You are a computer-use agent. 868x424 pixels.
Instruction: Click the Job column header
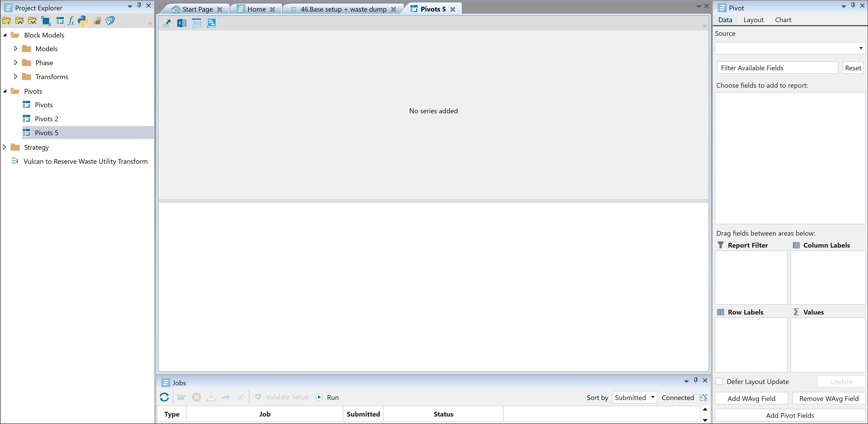[265, 414]
